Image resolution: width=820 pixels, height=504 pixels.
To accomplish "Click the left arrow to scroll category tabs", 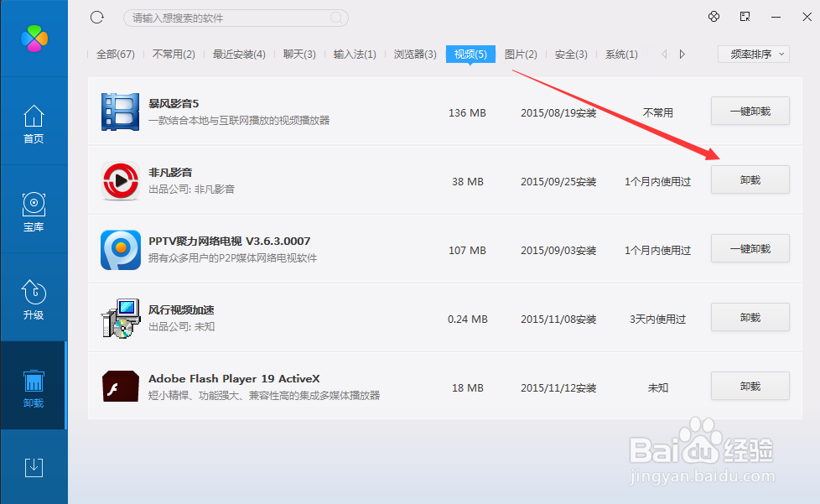I will coord(663,53).
